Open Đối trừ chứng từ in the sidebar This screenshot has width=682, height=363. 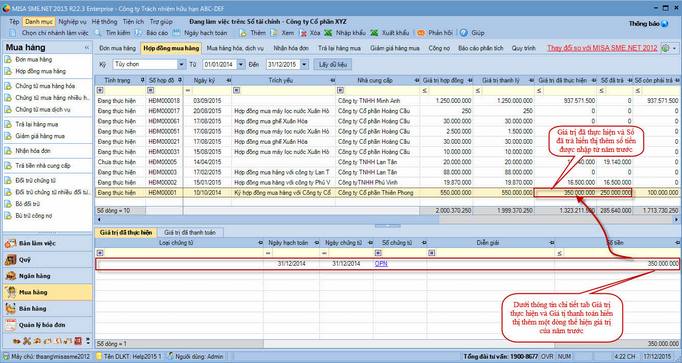coord(35,180)
